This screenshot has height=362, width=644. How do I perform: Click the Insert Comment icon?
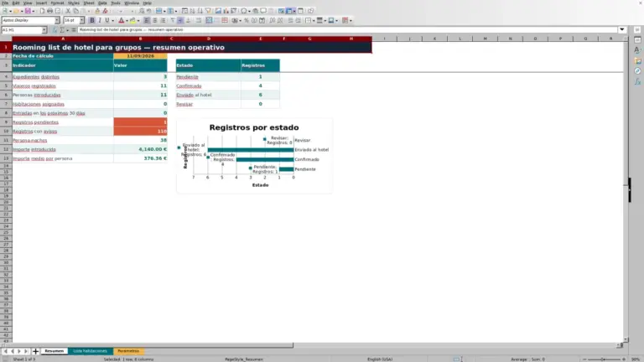coord(263,11)
